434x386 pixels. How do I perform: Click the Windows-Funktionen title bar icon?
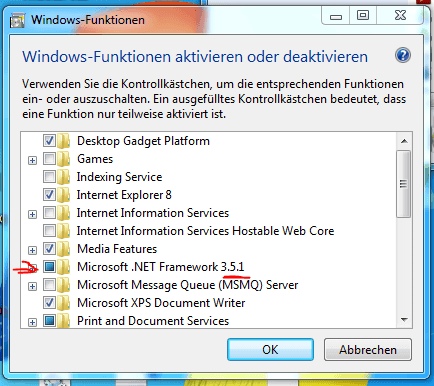18,20
